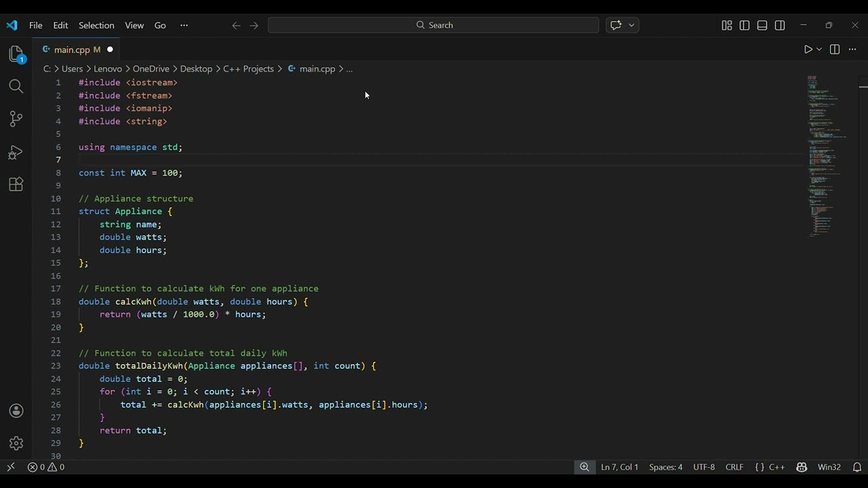Open notifications bell
The width and height of the screenshot is (868, 488).
pyautogui.click(x=857, y=467)
